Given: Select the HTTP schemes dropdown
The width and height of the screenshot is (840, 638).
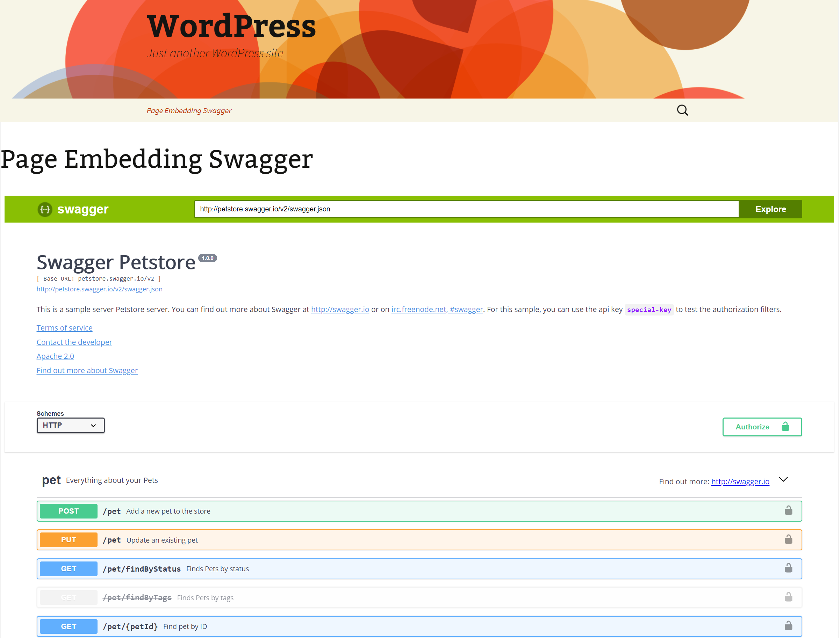Looking at the screenshot, I should point(70,426).
